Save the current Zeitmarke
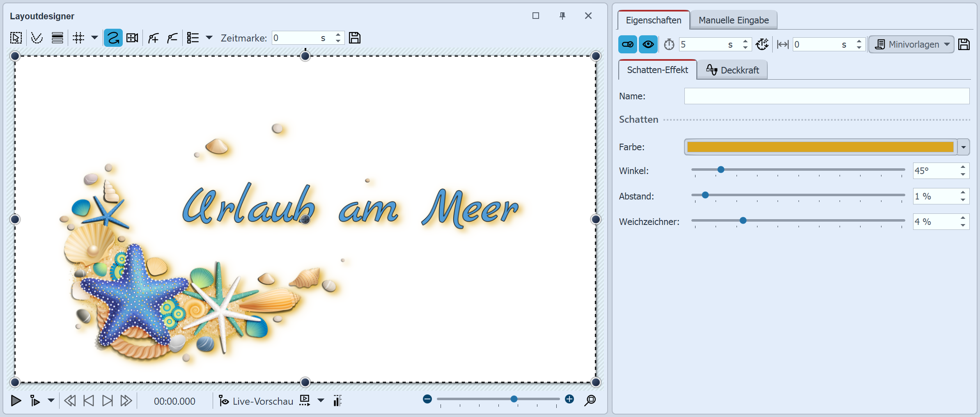This screenshot has width=980, height=417. pos(355,38)
